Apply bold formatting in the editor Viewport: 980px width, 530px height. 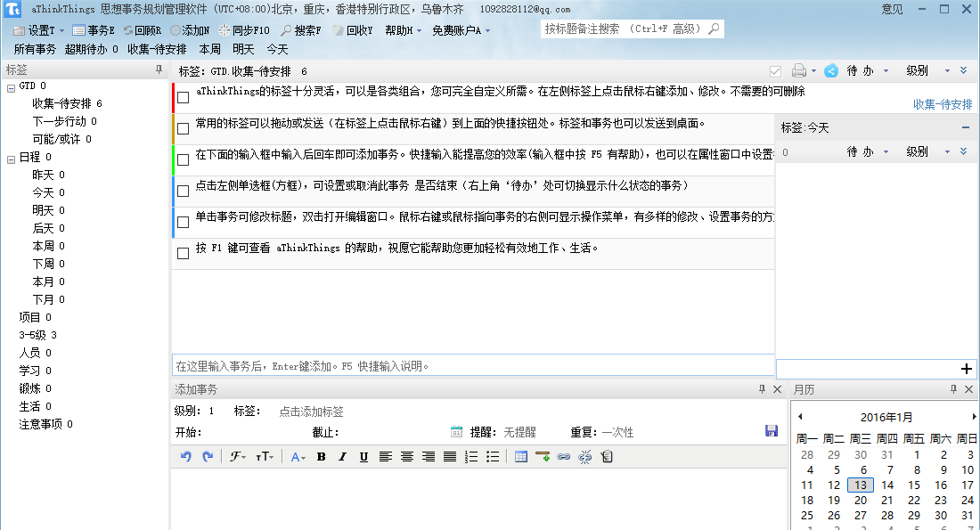tap(322, 457)
